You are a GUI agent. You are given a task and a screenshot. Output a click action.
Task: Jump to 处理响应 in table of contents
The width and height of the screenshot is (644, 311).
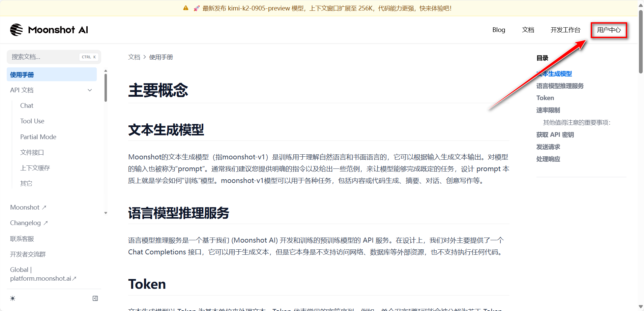point(548,159)
